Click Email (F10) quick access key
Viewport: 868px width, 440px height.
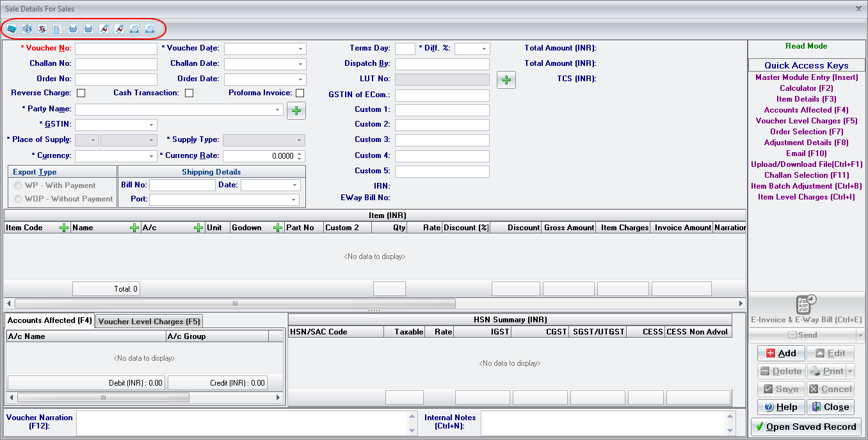click(807, 153)
